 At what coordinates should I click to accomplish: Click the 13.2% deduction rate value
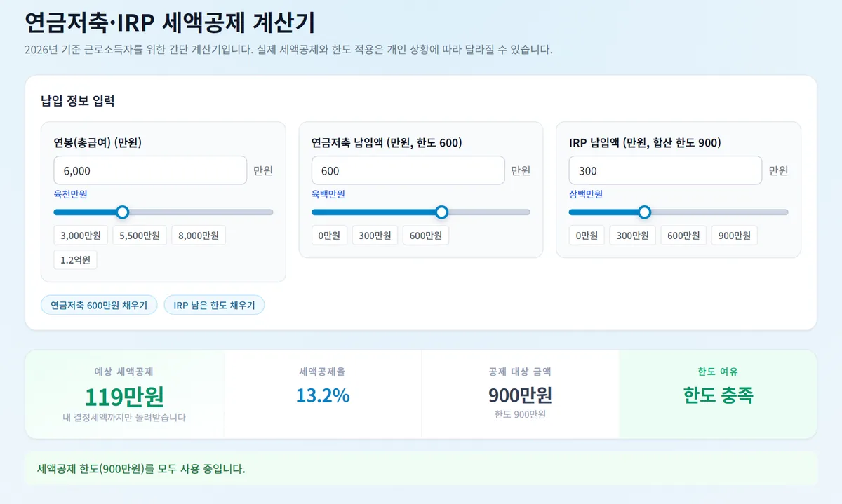click(x=323, y=395)
